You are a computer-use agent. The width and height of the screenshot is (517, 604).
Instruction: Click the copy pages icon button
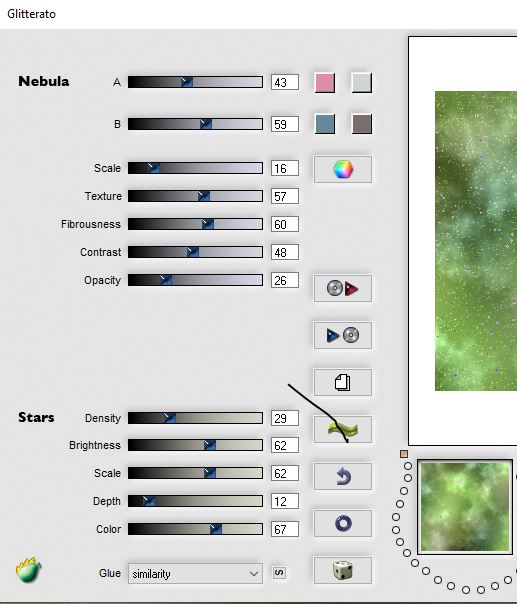pos(342,383)
